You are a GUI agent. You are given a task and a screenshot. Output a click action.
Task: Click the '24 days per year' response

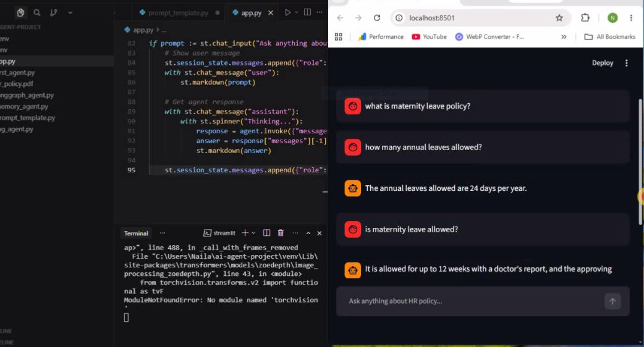446,188
